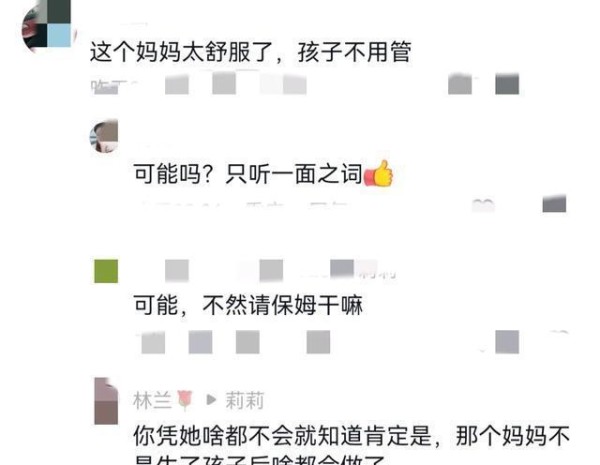The height and width of the screenshot is (465, 600).
Task: Open the green square avatar of third commenter
Action: tap(106, 271)
